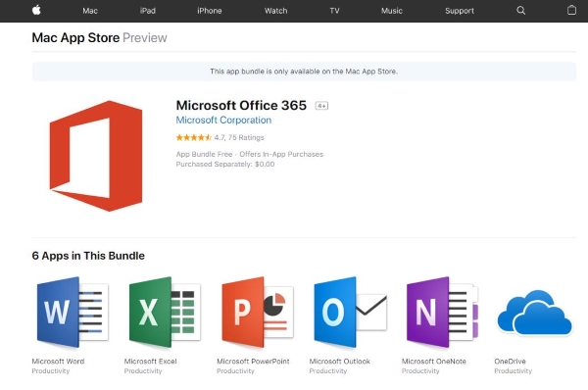Open the Microsoft Excel app icon
Screen dimensions: 588x390
pos(165,312)
